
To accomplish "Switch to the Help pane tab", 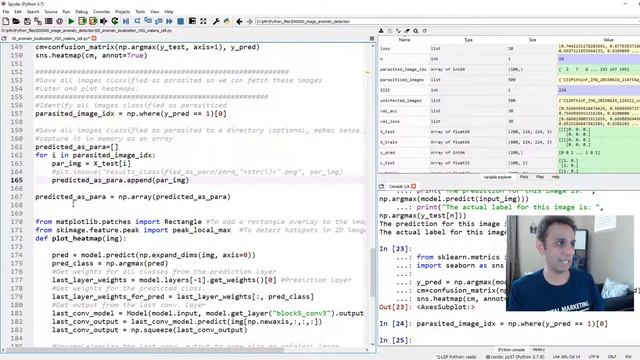I will 556,177.
